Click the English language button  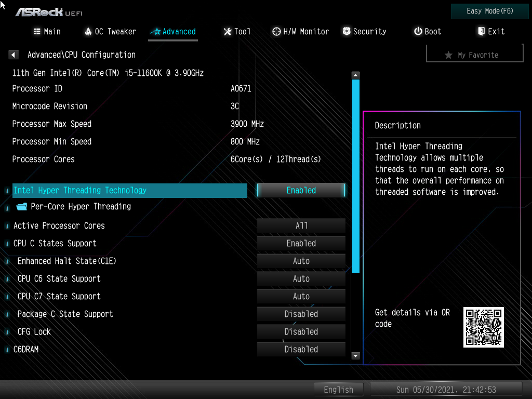click(x=338, y=390)
